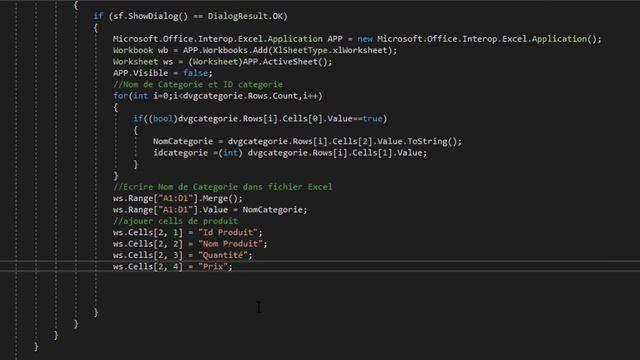This screenshot has height=360, width=640.
Task: Click the 'APP.Visible = false;' line
Action: pos(162,73)
